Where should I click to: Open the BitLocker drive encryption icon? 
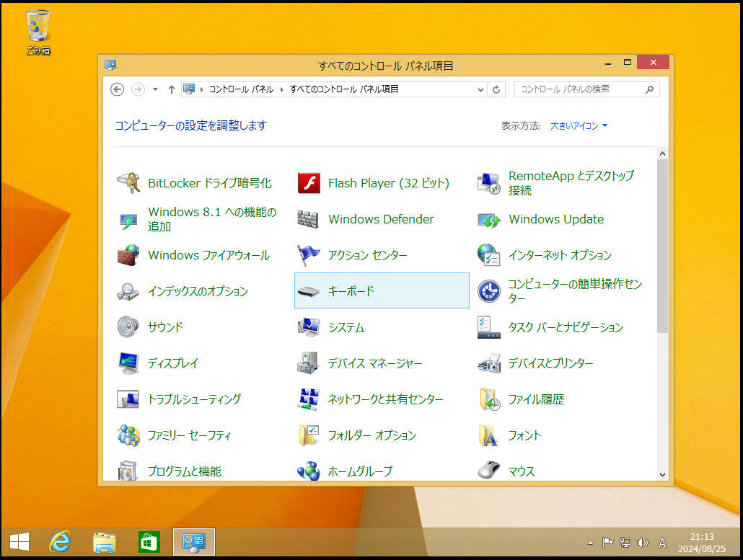(x=128, y=183)
